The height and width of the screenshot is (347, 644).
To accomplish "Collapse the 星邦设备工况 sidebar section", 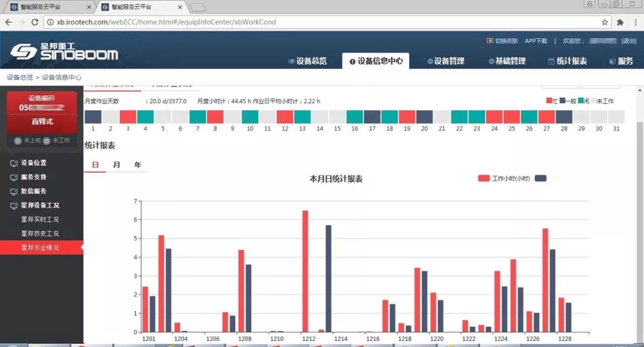I will click(39, 205).
